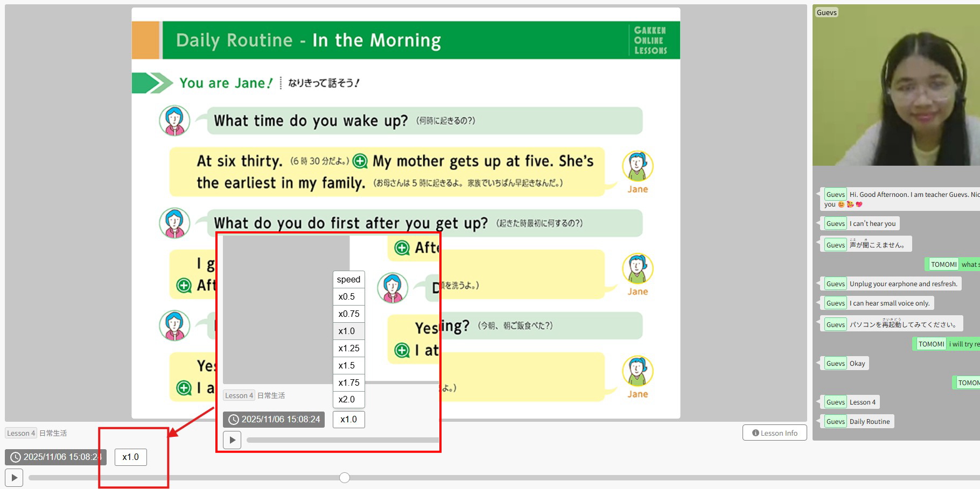Click teacher Guevs' webcam video
The height and width of the screenshot is (489, 980).
click(x=896, y=86)
